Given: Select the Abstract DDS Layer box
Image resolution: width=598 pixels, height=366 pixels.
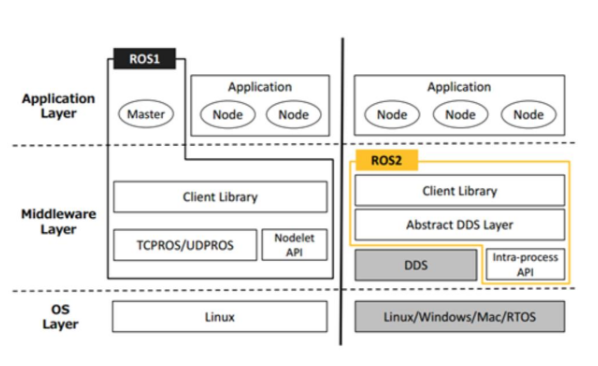Looking at the screenshot, I should pyautogui.click(x=460, y=225).
